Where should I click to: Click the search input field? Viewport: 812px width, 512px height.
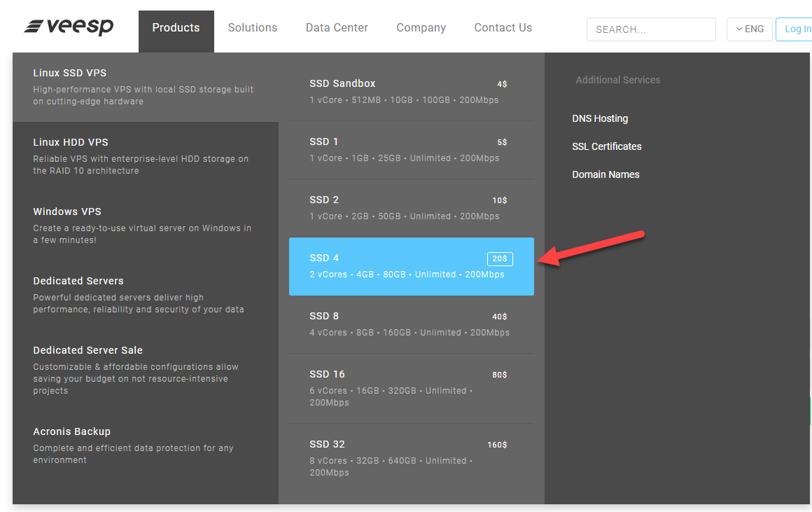pyautogui.click(x=650, y=29)
